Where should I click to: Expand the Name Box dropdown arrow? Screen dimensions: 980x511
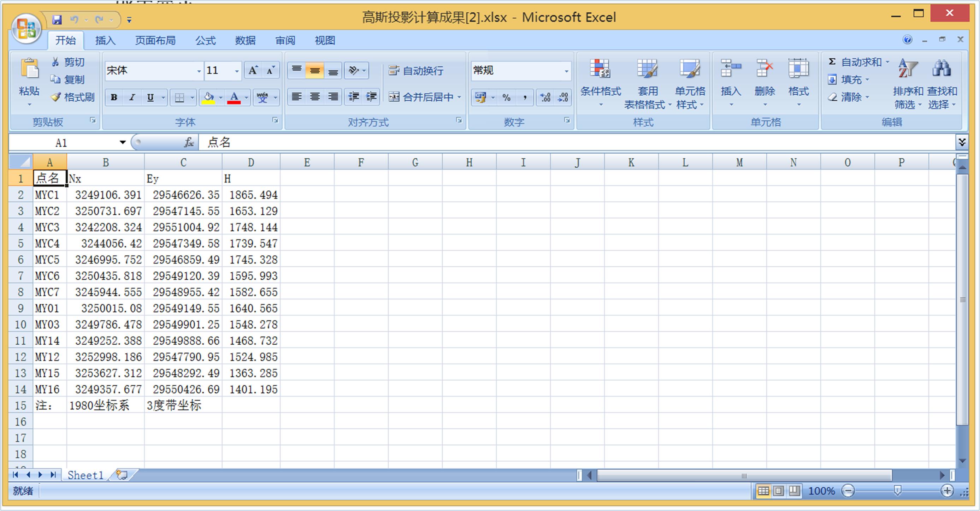(x=123, y=143)
